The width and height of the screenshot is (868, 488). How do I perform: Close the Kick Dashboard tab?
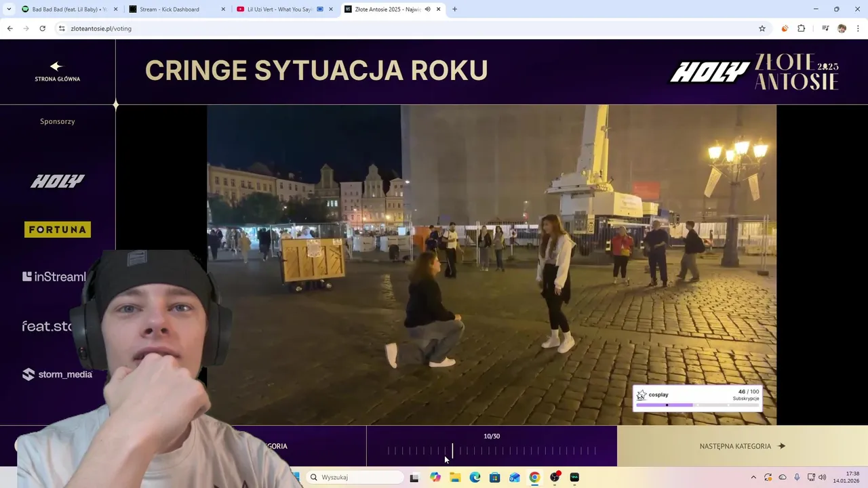click(x=223, y=9)
